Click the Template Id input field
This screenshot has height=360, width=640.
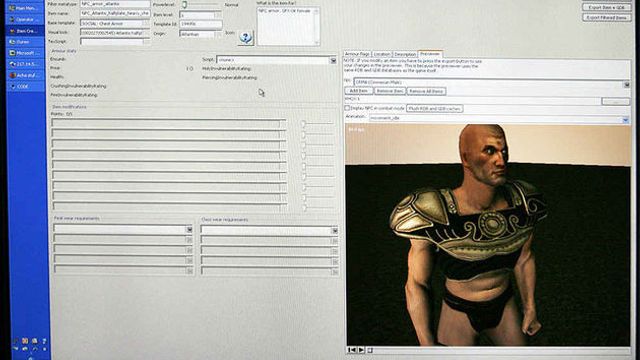click(200, 24)
